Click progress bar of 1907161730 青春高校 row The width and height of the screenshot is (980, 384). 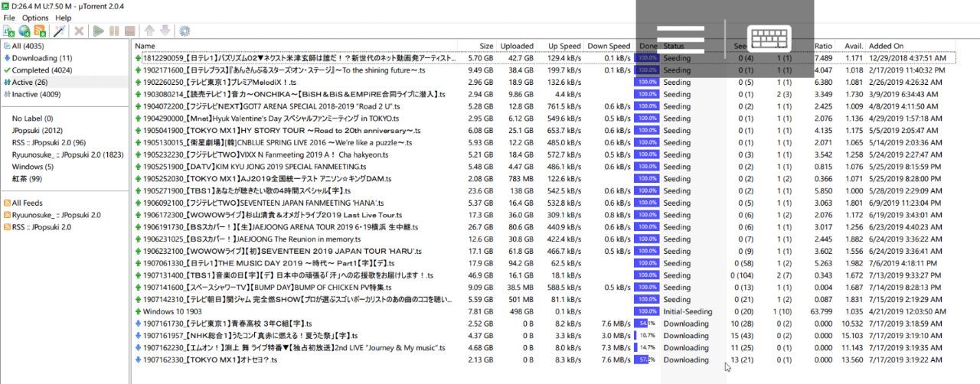pyautogui.click(x=647, y=324)
